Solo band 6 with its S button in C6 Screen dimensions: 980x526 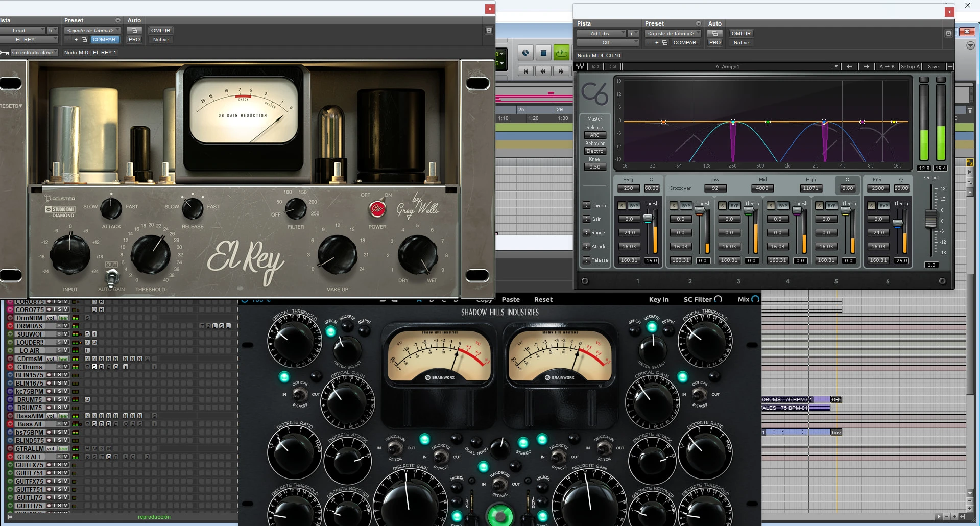pos(871,205)
